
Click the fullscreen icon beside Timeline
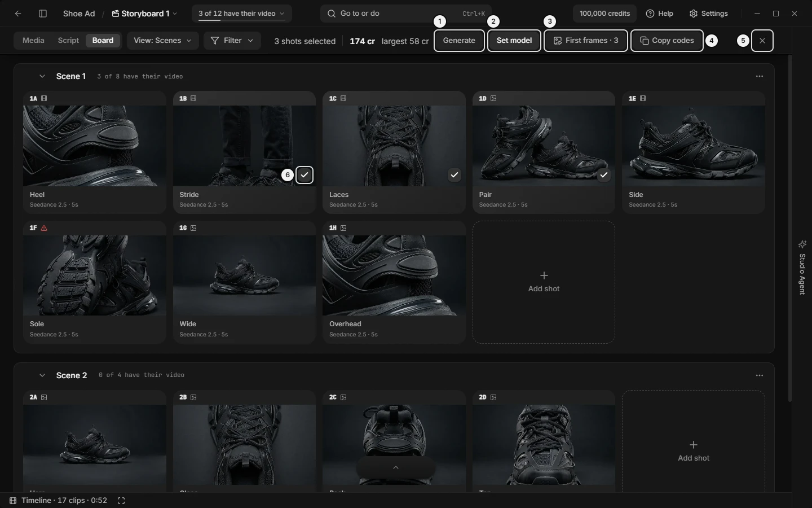click(x=121, y=501)
